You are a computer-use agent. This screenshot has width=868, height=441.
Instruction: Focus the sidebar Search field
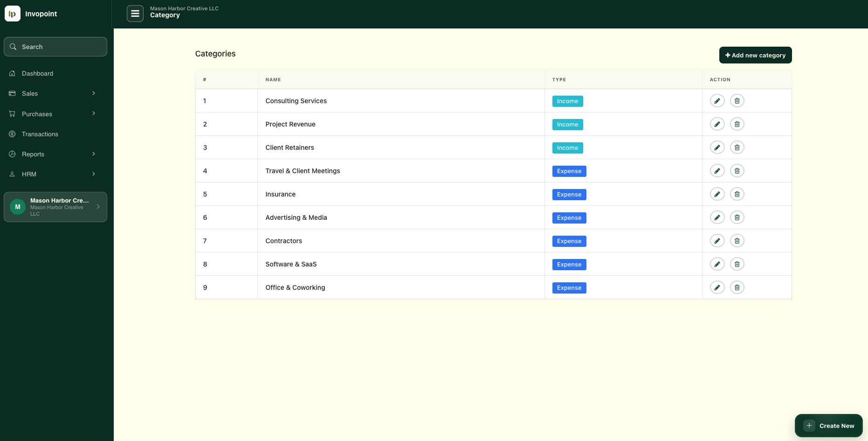point(55,47)
